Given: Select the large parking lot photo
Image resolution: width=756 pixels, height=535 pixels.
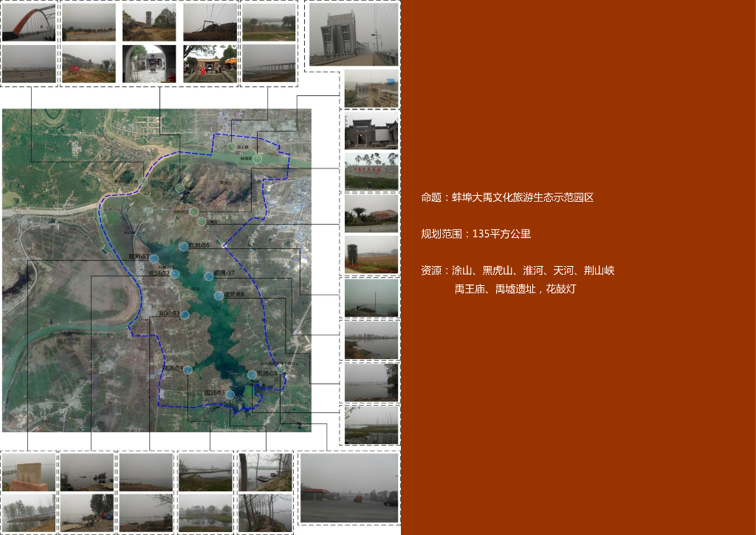Looking at the screenshot, I should coord(349,488).
